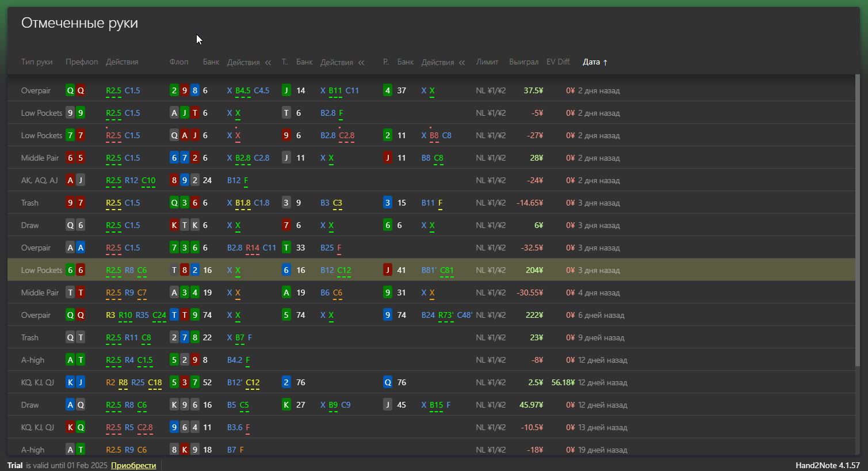
Task: Click the Hand2Note 4.1.57 version label
Action: coord(827,465)
